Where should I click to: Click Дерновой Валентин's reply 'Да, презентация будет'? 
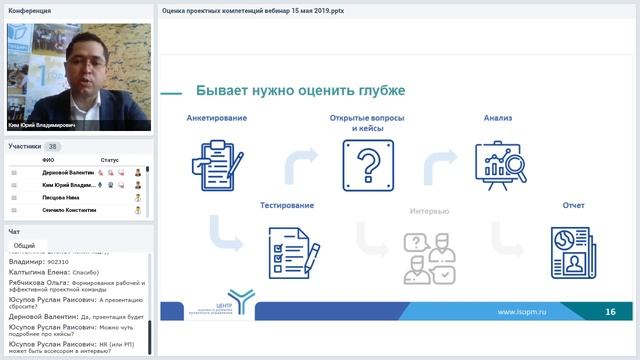[76, 317]
